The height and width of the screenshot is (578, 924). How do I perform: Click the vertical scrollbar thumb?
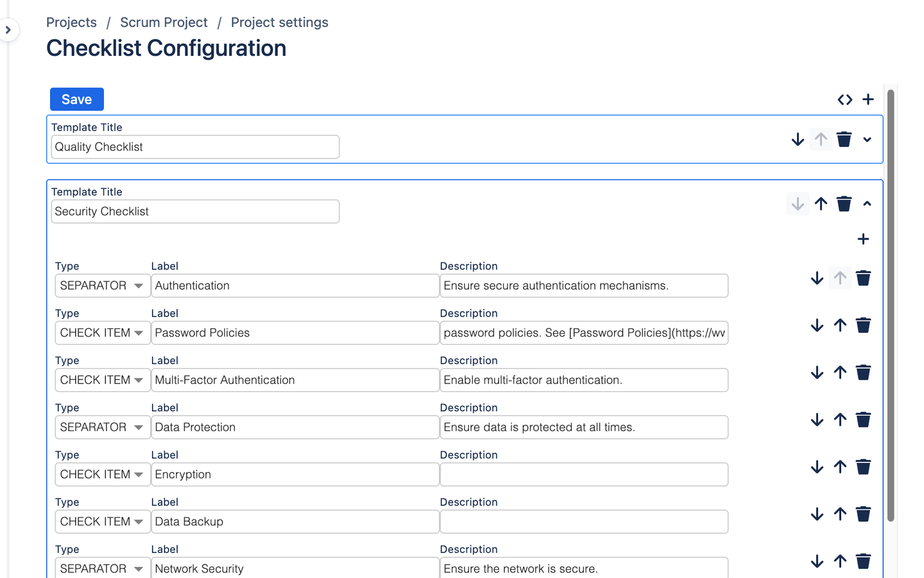pos(891,306)
